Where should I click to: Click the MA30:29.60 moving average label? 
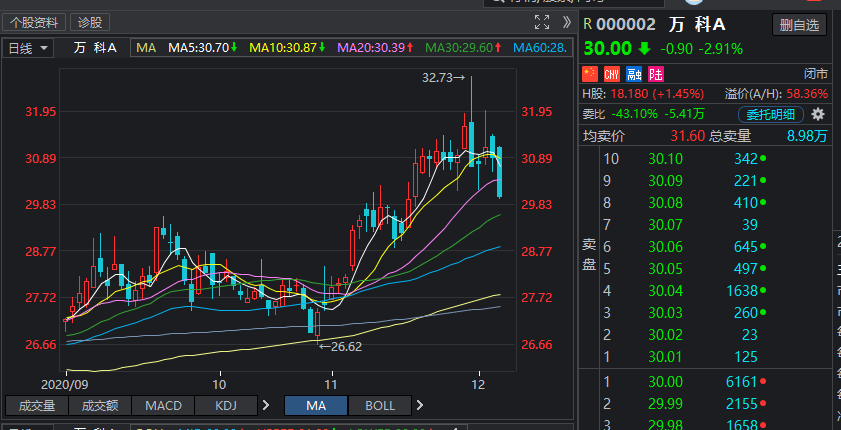click(463, 48)
